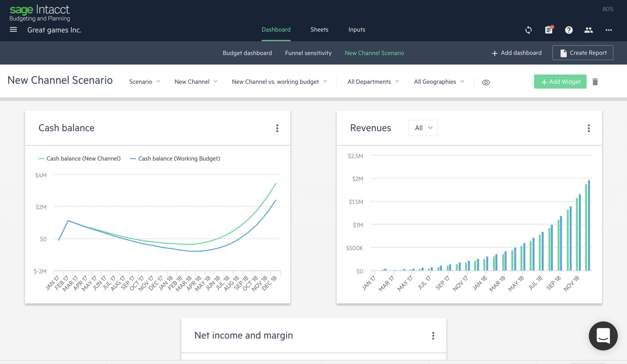Expand the All Geographies dropdown filter
This screenshot has width=627, height=364.
pyautogui.click(x=439, y=82)
